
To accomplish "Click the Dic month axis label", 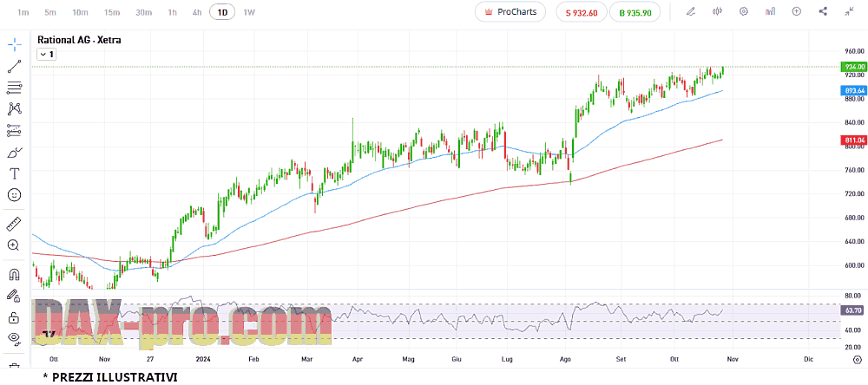I will (808, 359).
